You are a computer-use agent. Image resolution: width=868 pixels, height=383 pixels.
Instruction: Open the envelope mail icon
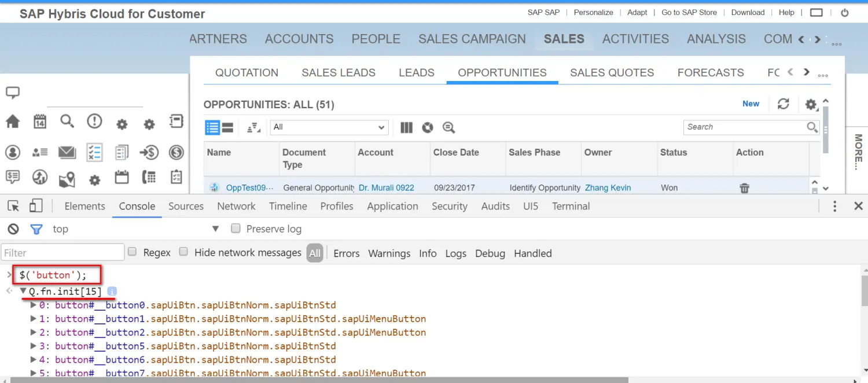tap(67, 152)
